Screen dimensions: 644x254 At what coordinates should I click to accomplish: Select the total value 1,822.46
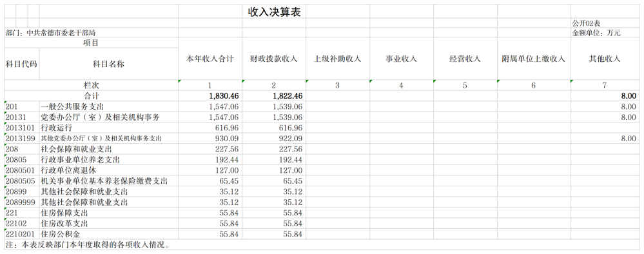[288, 96]
